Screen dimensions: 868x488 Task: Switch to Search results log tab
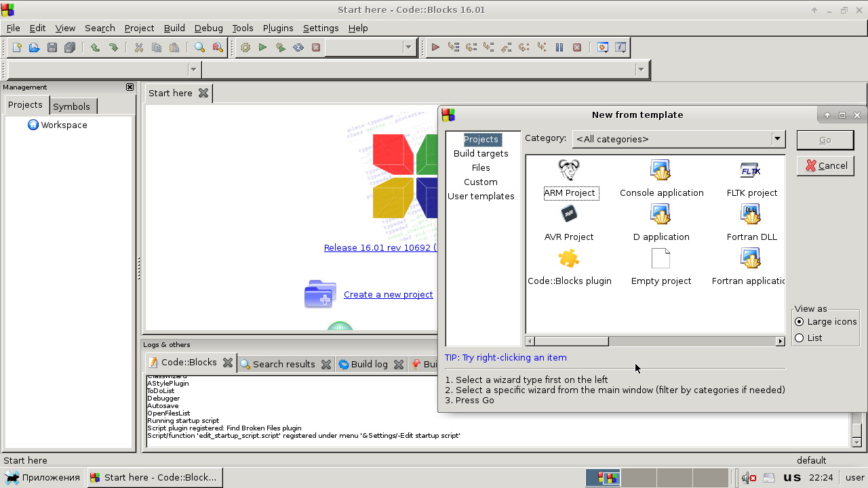click(x=284, y=364)
